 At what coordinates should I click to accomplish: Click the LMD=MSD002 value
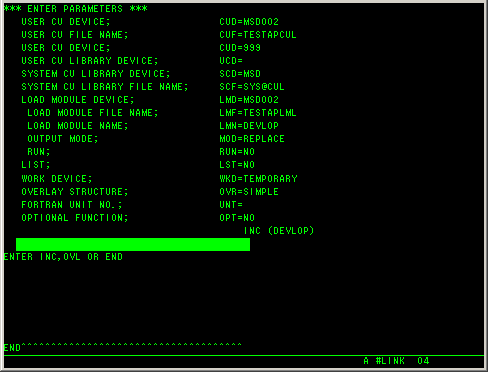tap(249, 100)
